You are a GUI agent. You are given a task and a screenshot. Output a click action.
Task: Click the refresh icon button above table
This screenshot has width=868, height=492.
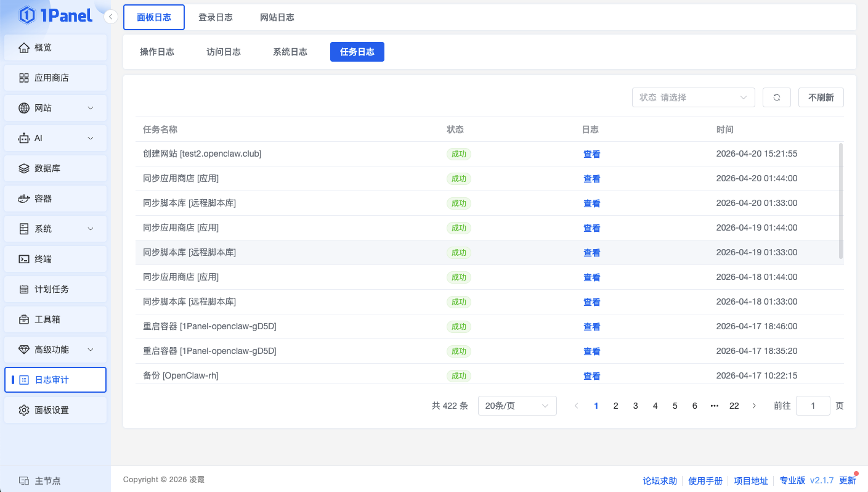click(776, 97)
